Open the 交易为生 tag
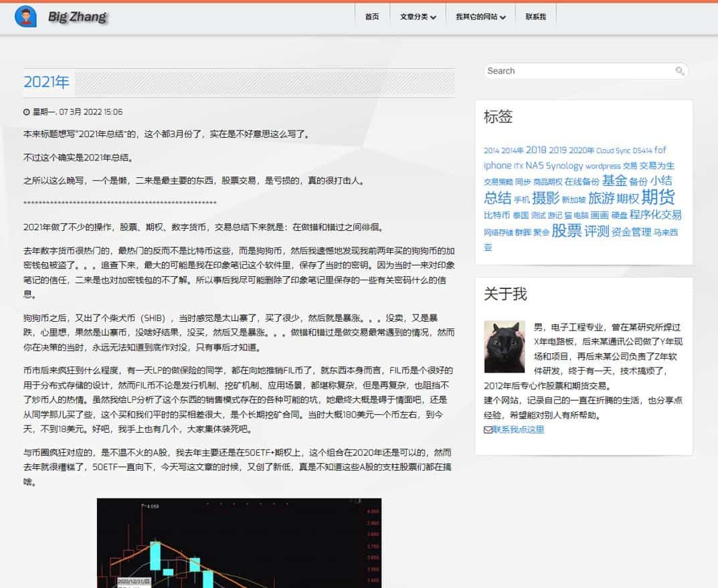Viewport: 718px width, 588px height. coord(656,166)
